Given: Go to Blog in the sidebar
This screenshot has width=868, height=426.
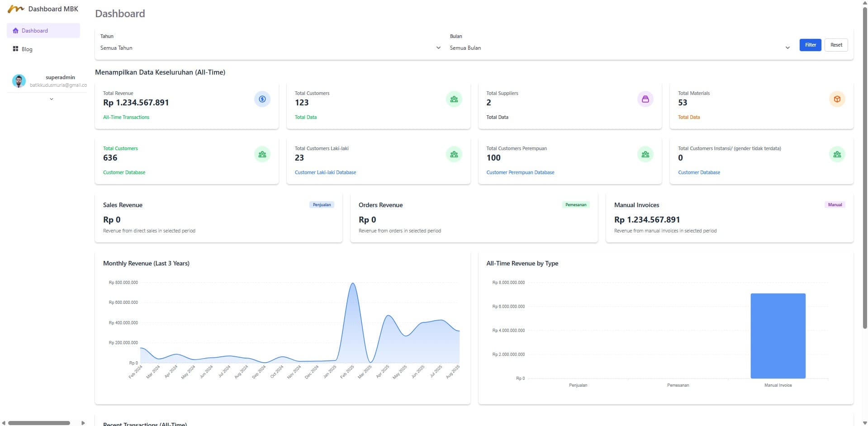Looking at the screenshot, I should (x=27, y=49).
